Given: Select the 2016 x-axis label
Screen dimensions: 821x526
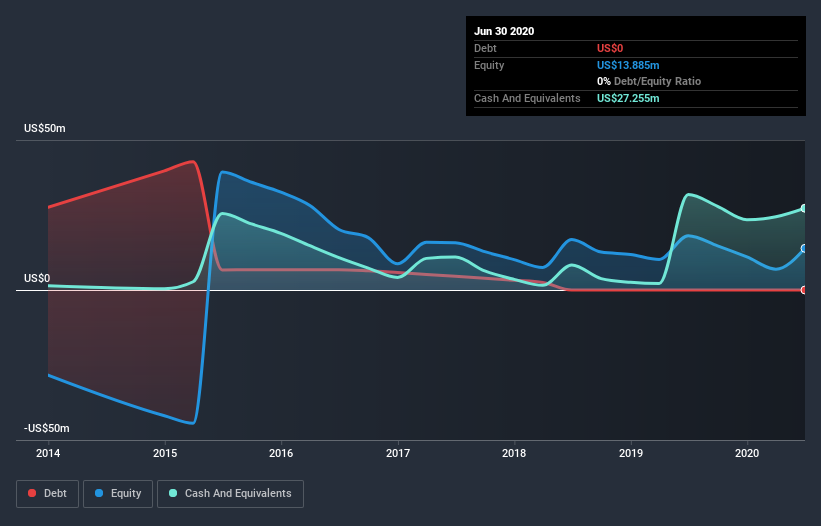Looking at the screenshot, I should [x=281, y=453].
